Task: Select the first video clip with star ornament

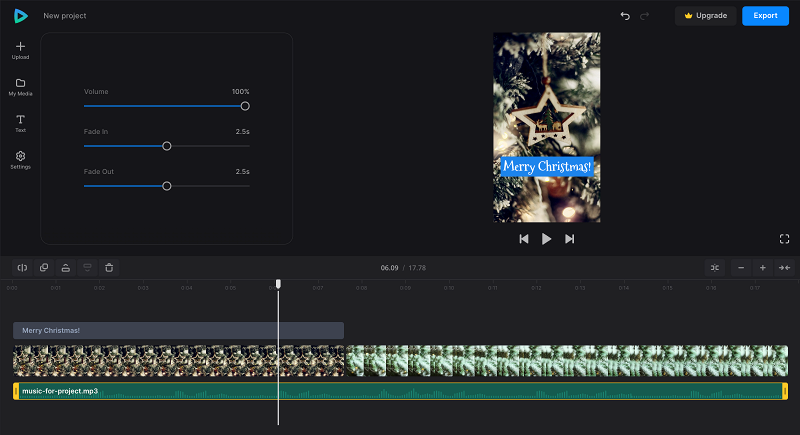Action: pos(179,361)
